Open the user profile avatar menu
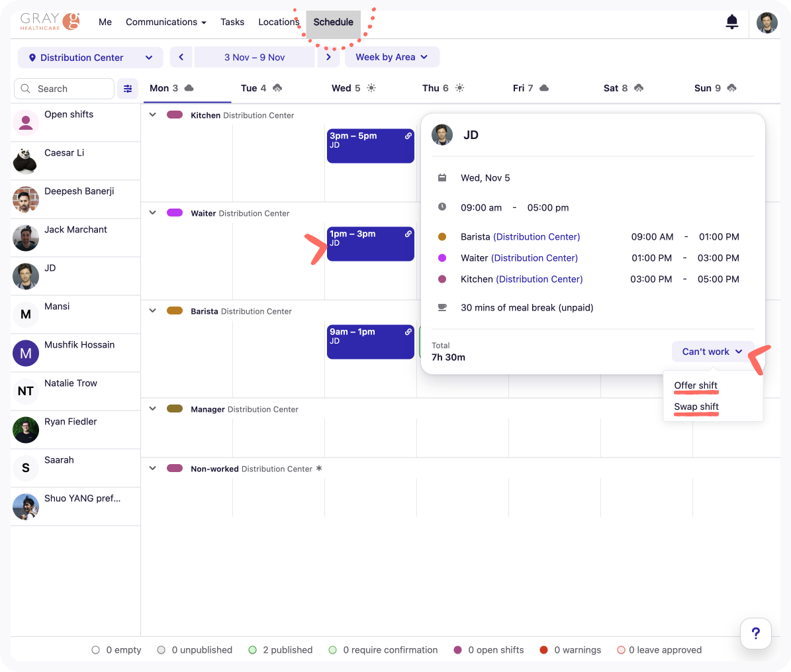791x672 pixels. click(767, 23)
